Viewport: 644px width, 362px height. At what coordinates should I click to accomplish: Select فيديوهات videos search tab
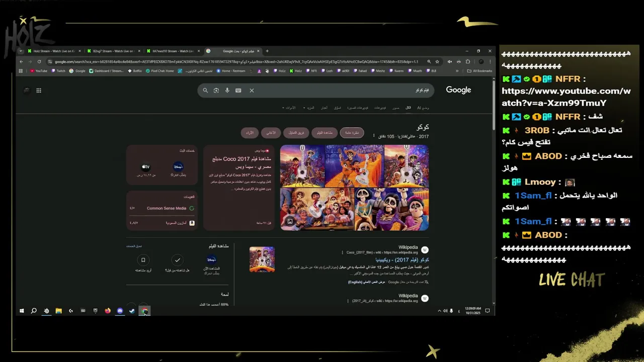pos(380,108)
